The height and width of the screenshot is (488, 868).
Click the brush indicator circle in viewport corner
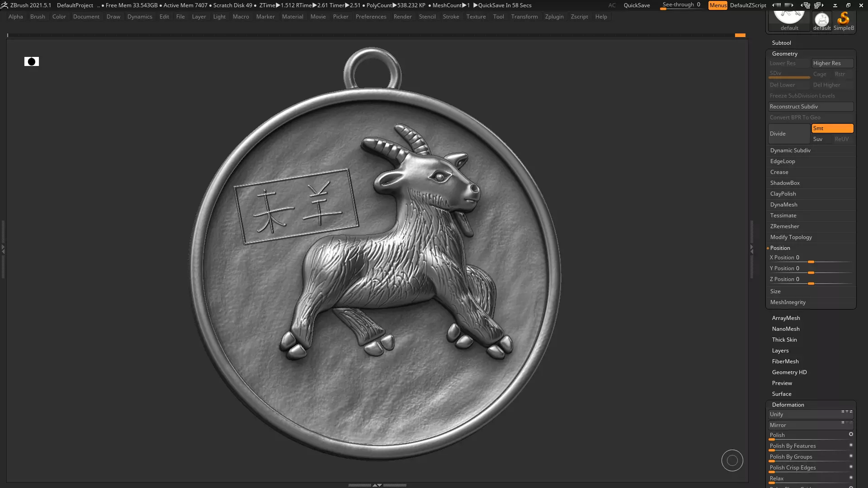coord(732,460)
